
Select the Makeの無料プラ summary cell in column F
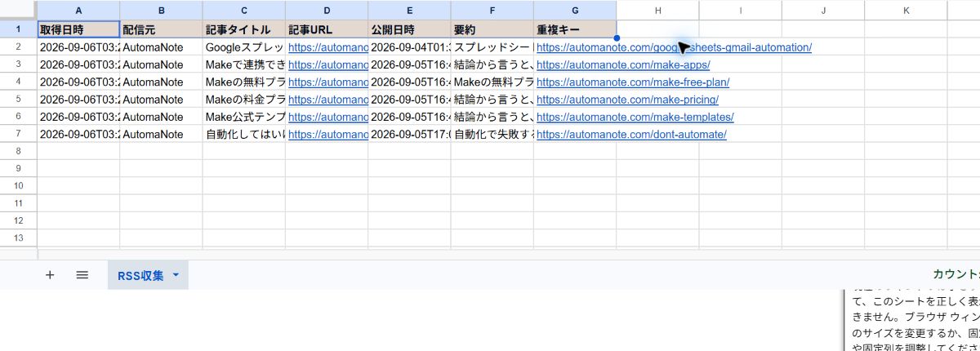point(492,82)
